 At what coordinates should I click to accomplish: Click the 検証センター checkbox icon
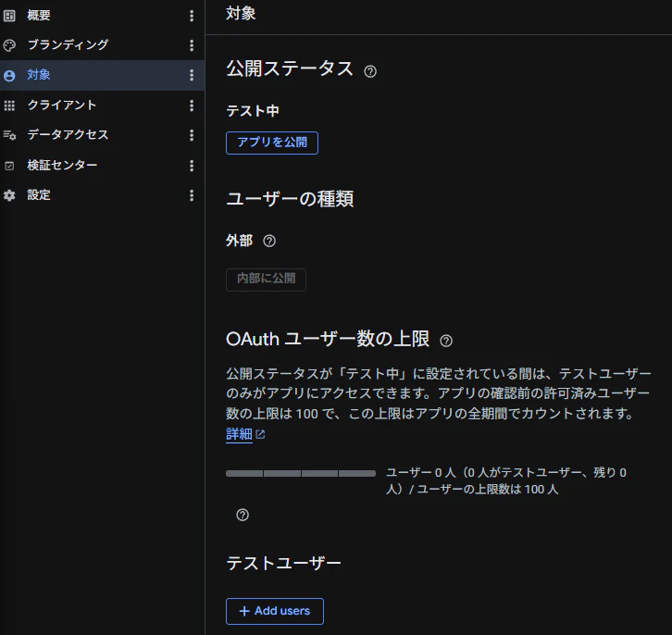pyautogui.click(x=9, y=166)
